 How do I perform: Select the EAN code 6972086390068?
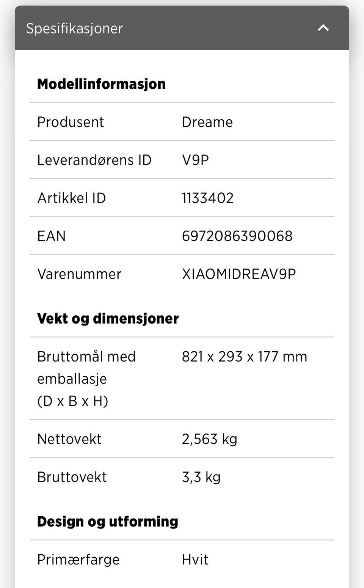[237, 236]
